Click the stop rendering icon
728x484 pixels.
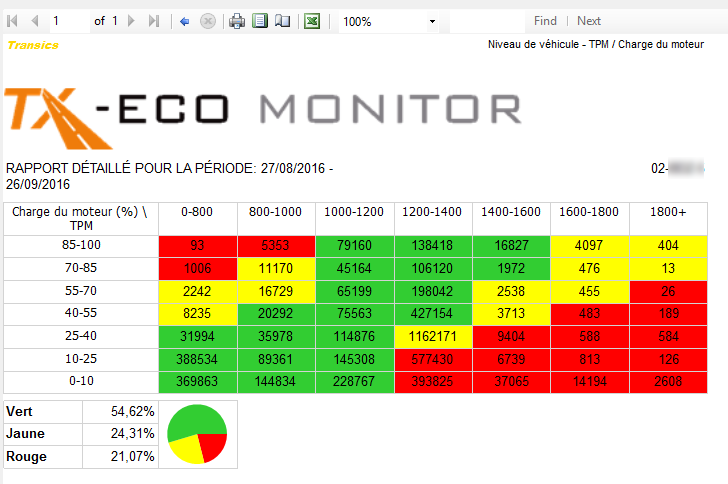click(207, 21)
